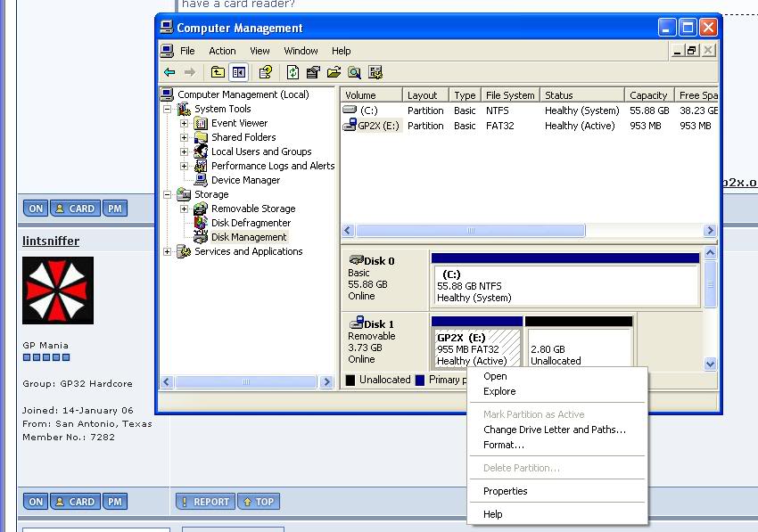Click the Help question mark toolbar icon
Viewport: 758px width, 532px height.
pyautogui.click(x=265, y=73)
